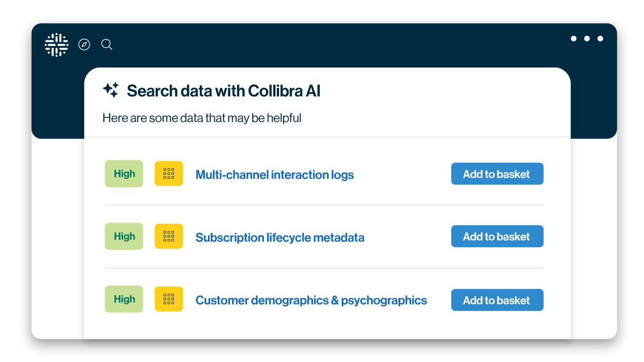Open the Subscription lifecycle metadata link

click(x=280, y=237)
